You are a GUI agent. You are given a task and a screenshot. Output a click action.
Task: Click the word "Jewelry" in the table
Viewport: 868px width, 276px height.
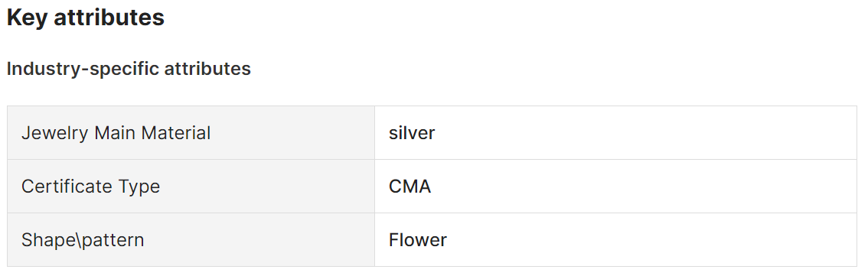55,133
